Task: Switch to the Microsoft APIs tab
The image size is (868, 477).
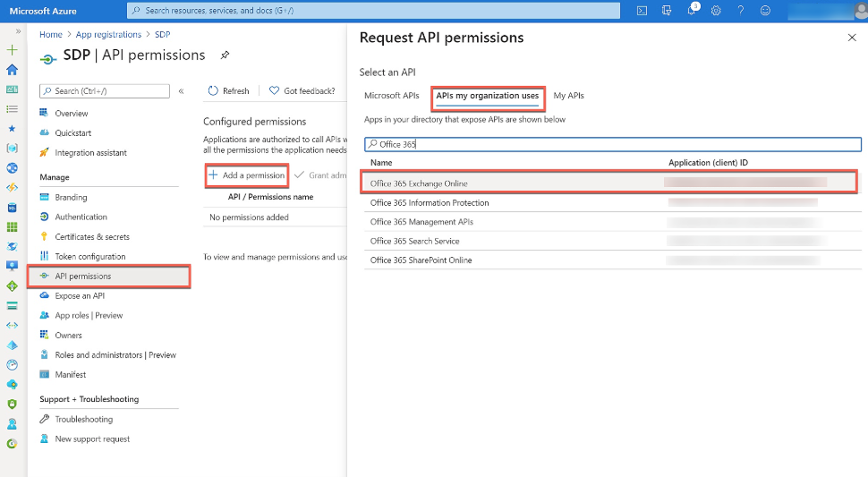Action: [x=391, y=96]
